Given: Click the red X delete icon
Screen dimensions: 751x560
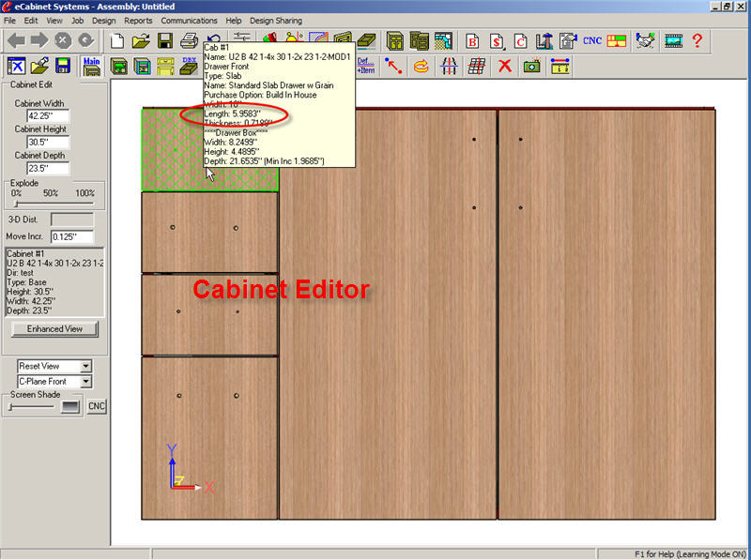Looking at the screenshot, I should point(504,66).
